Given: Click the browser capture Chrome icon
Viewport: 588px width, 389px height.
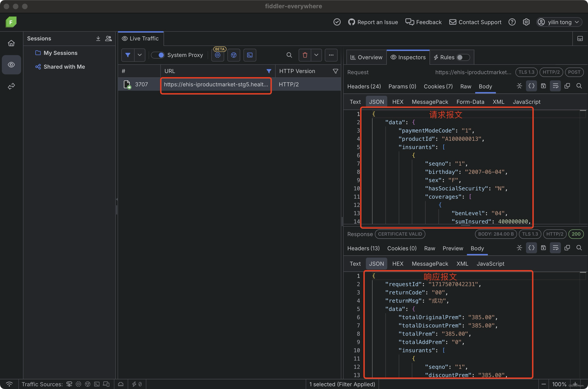Looking at the screenshot, I should (x=233, y=55).
